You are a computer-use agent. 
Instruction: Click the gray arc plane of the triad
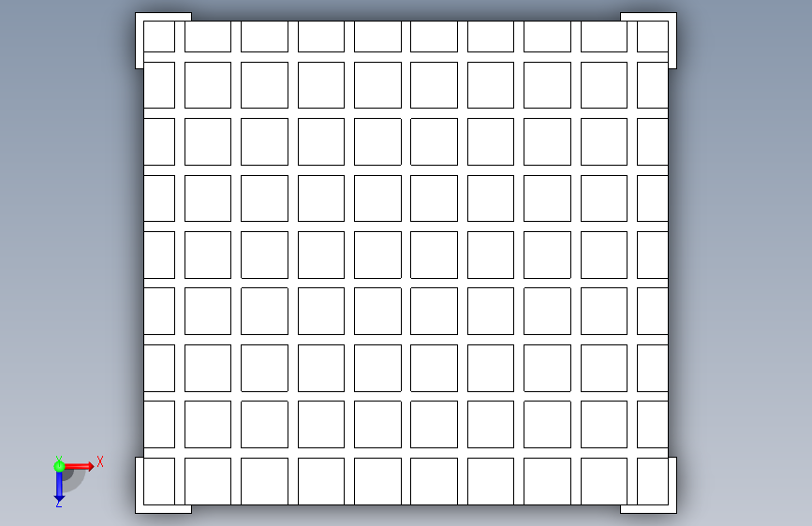74,480
